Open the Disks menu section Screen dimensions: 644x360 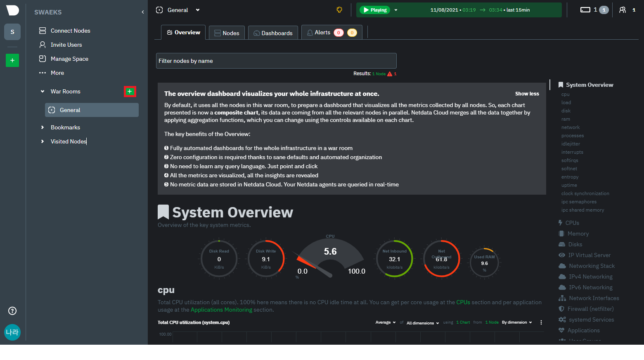tap(570, 244)
